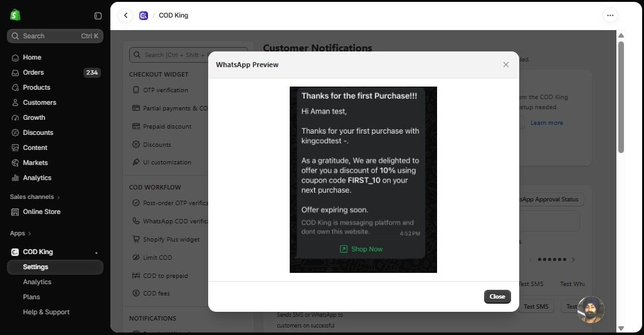Screen dimensions: 644x335
Task: Click the Shopify Plus widget cart icon
Action: click(x=136, y=239)
